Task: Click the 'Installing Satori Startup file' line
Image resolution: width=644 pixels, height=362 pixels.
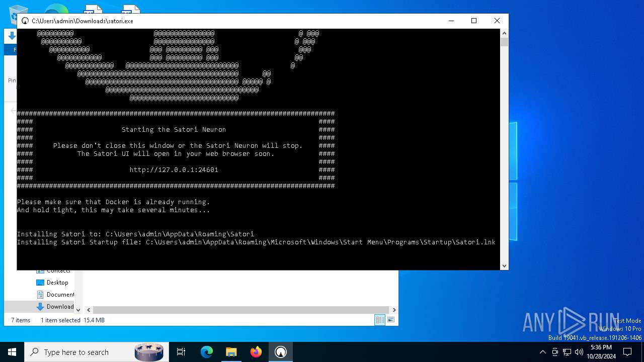Action: point(257,242)
